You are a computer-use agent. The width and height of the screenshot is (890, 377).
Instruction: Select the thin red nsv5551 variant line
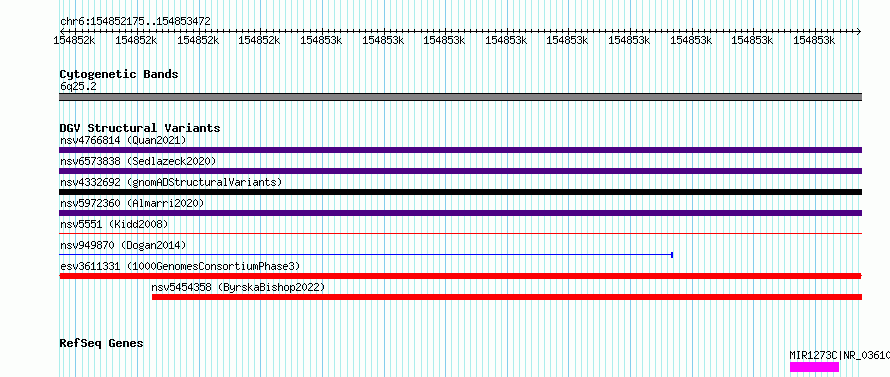[x=460, y=233]
